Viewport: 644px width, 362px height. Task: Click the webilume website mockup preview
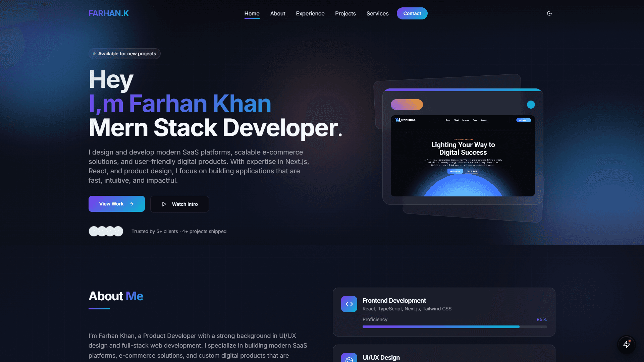pyautogui.click(x=463, y=156)
